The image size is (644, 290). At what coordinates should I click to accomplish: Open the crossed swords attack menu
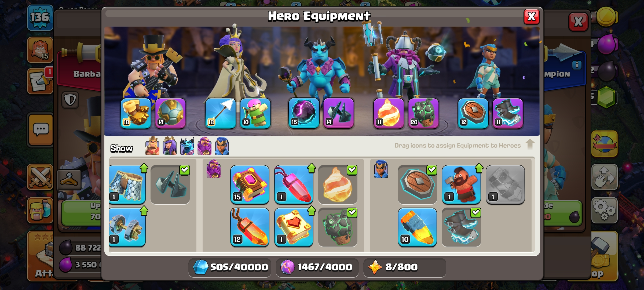(40, 177)
